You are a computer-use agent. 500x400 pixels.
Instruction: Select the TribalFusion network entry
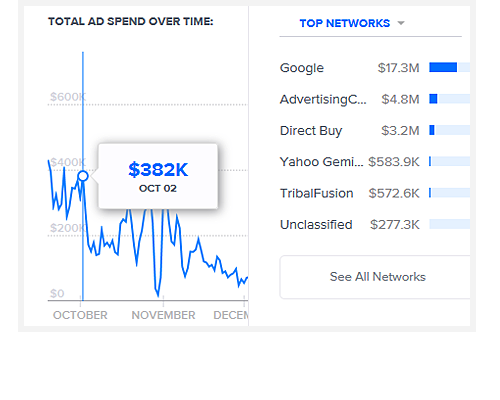(375, 193)
